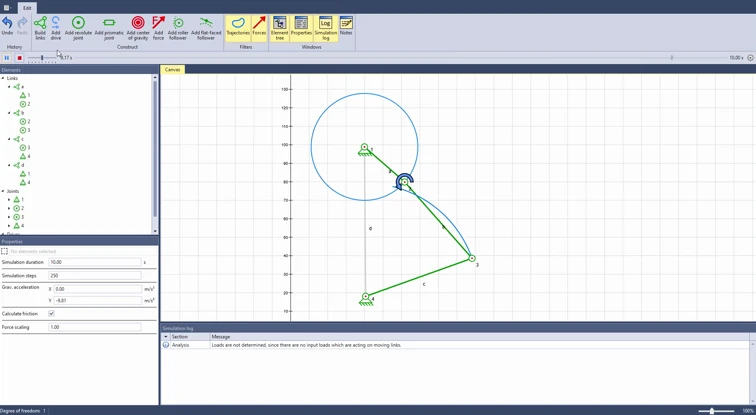The image size is (756, 415).
Task: Collapse the Links tree node
Action: (3, 78)
